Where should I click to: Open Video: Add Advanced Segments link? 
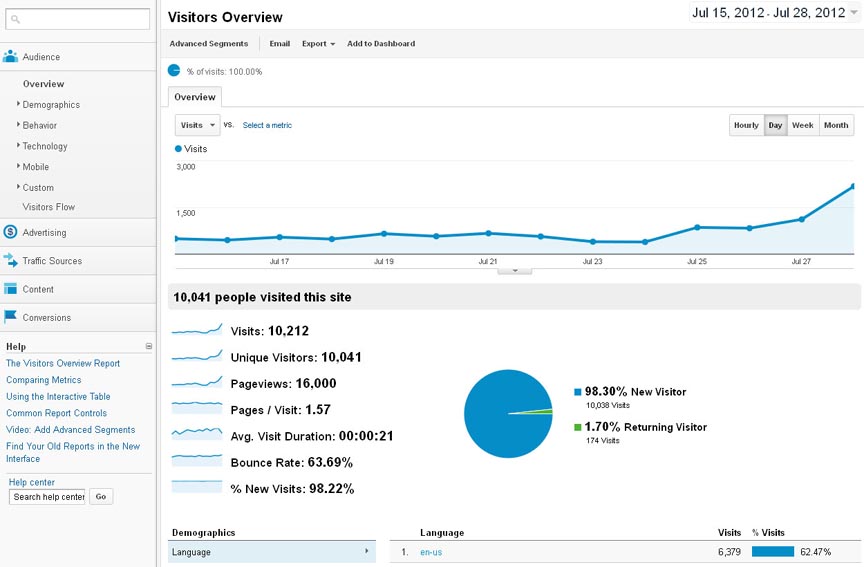click(71, 429)
